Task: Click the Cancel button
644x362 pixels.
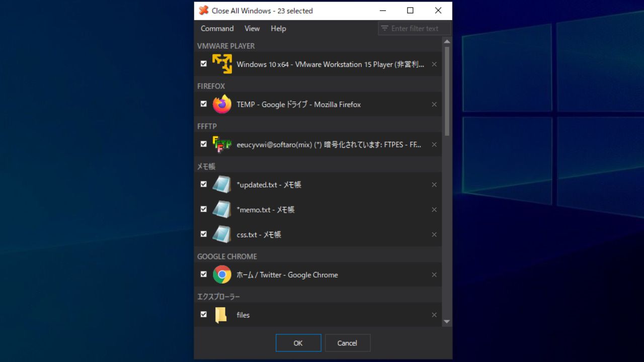Action: tap(347, 343)
